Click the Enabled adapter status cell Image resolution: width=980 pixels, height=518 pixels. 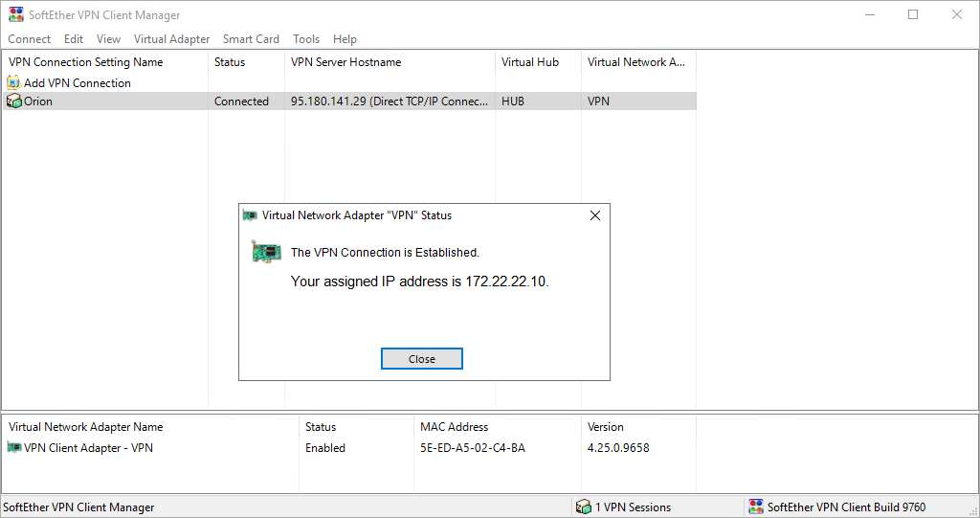[x=325, y=448]
